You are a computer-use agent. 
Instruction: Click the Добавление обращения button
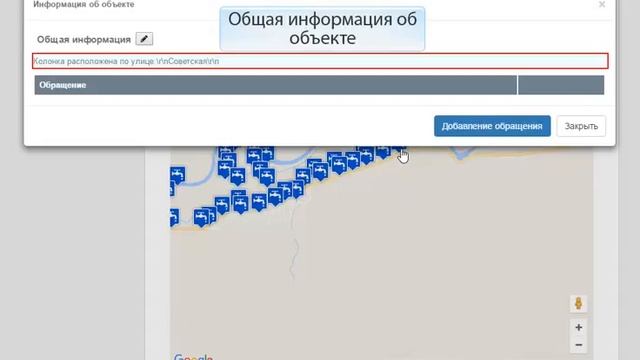[x=492, y=126]
